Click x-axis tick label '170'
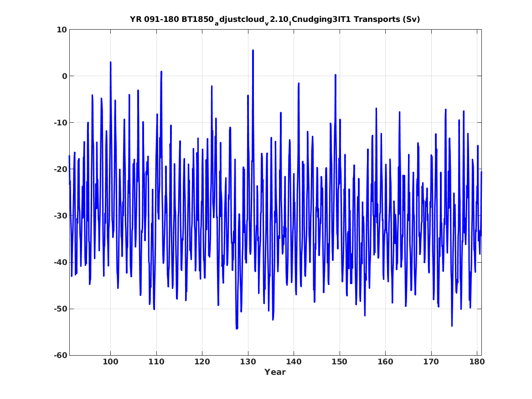Screen dimensions: 532x399 click(x=431, y=362)
